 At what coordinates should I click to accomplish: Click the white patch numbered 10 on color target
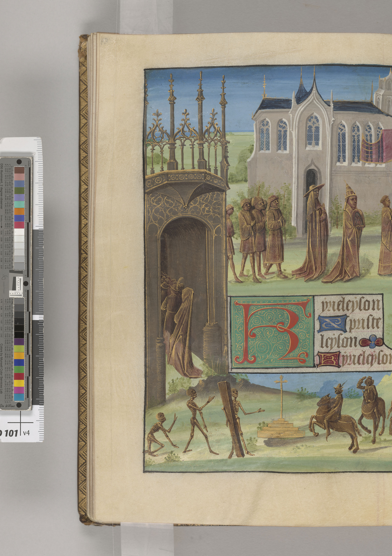[x=19, y=232]
